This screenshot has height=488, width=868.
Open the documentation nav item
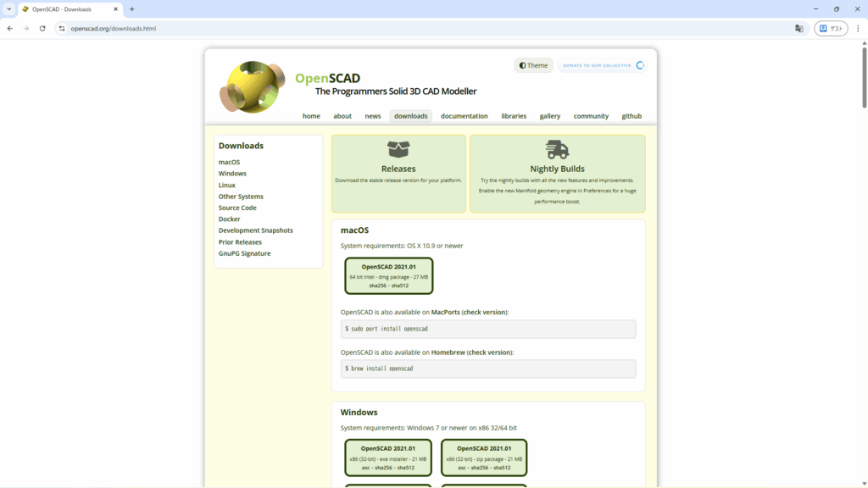click(465, 116)
